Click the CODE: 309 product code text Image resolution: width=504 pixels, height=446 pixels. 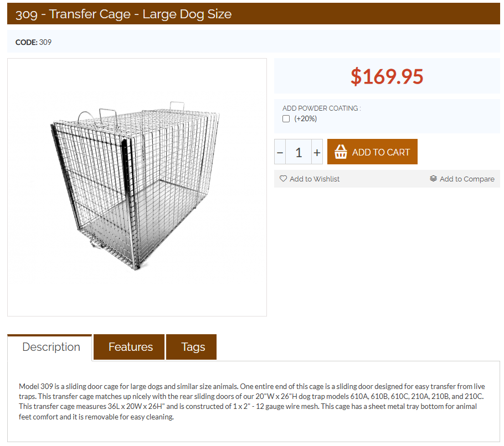coord(33,42)
